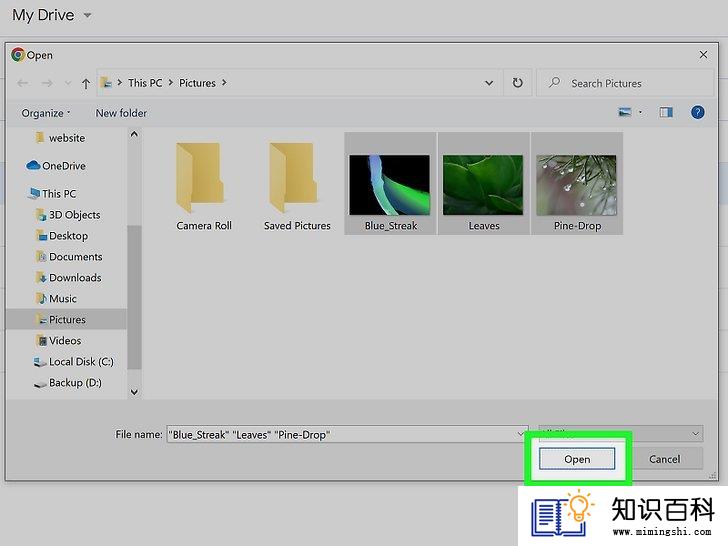Screen dimensions: 728x546
Task: Click Pictures in the address path
Action: pyautogui.click(x=197, y=83)
